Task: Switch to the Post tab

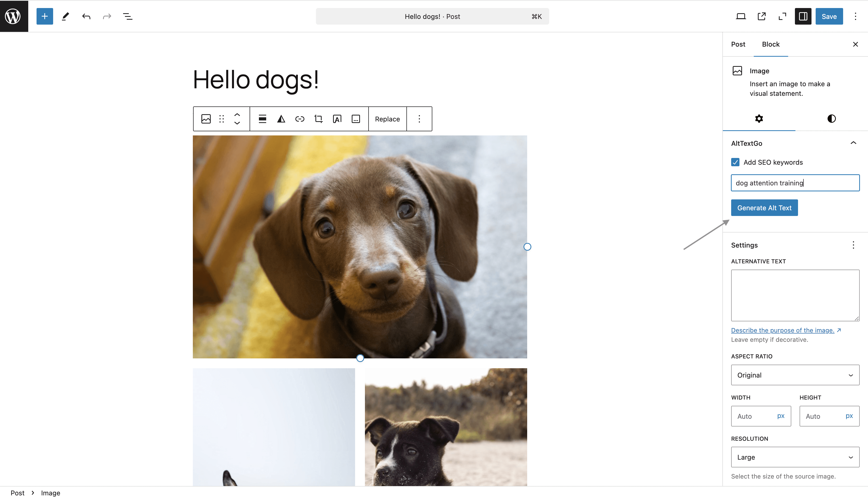Action: click(x=738, y=44)
